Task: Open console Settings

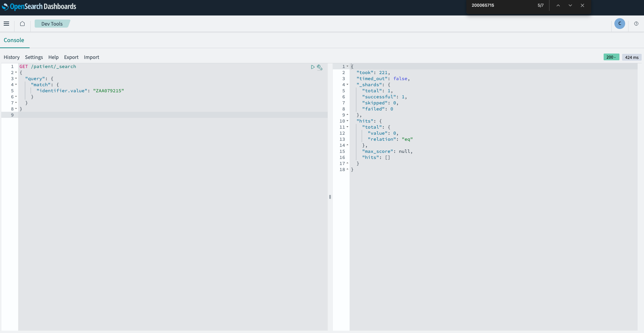Action: 34,57
